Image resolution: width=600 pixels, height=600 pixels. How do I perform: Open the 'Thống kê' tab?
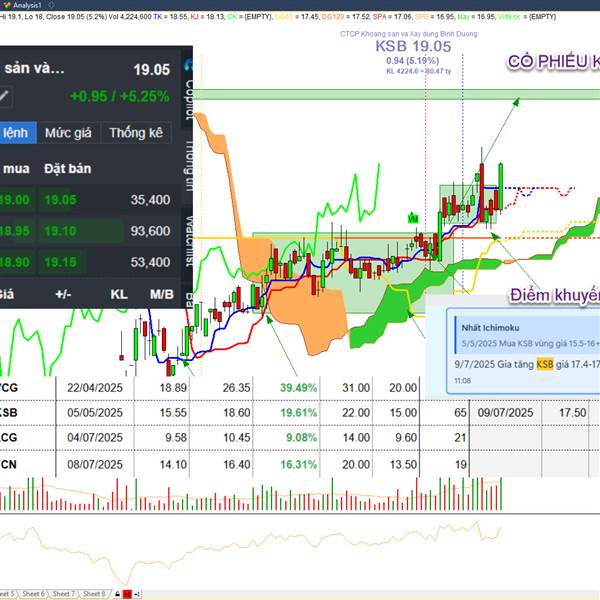tap(136, 133)
